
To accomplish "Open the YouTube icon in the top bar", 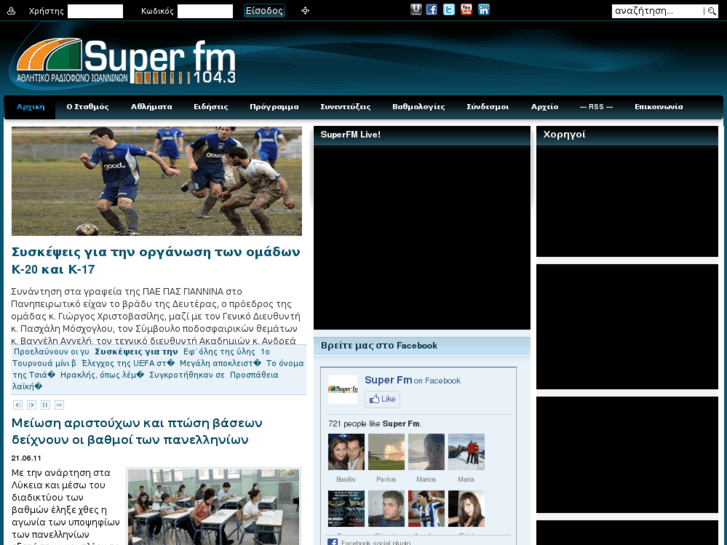I will (x=466, y=10).
